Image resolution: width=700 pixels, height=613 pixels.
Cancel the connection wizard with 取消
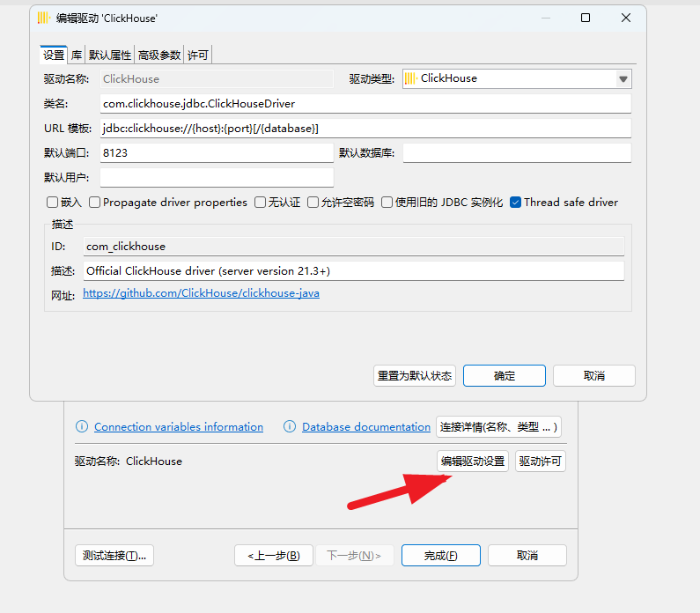pos(527,556)
